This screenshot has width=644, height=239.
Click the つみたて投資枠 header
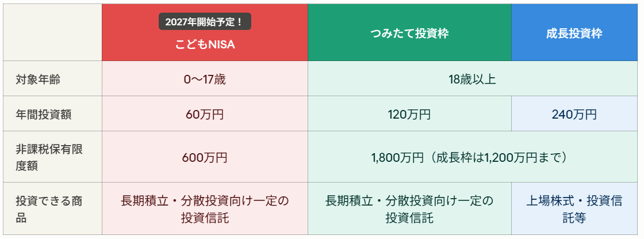point(409,33)
